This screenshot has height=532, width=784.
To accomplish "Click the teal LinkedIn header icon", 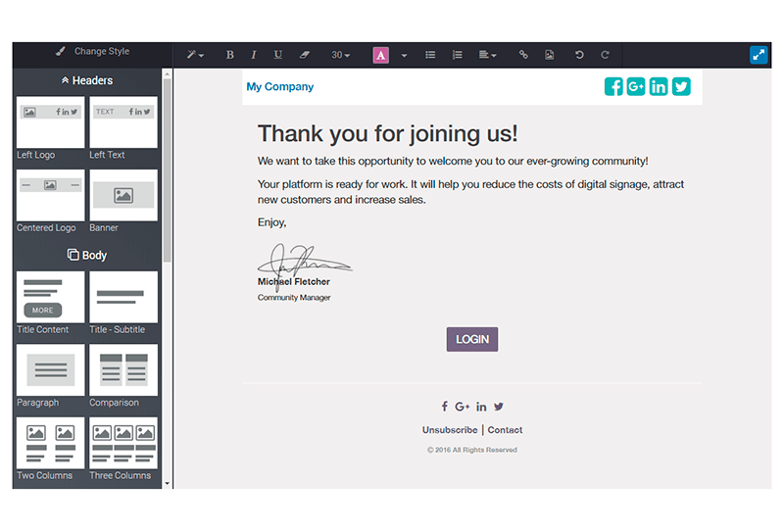I will 659,86.
